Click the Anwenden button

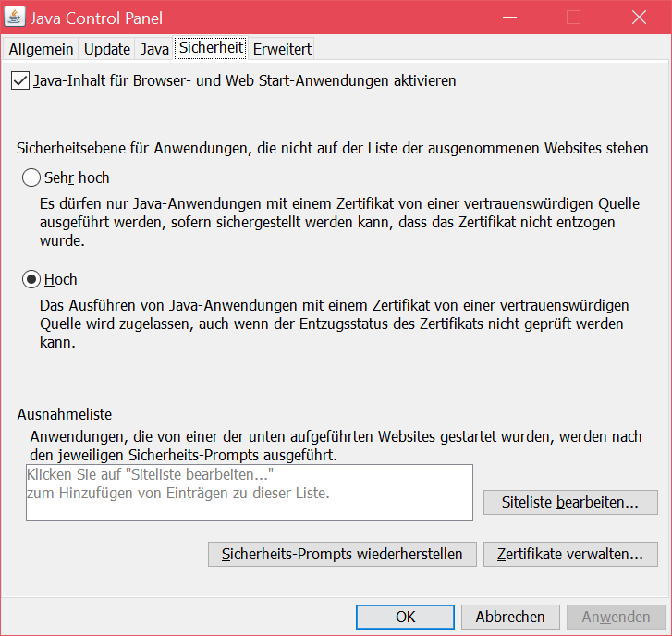pyautogui.click(x=616, y=617)
